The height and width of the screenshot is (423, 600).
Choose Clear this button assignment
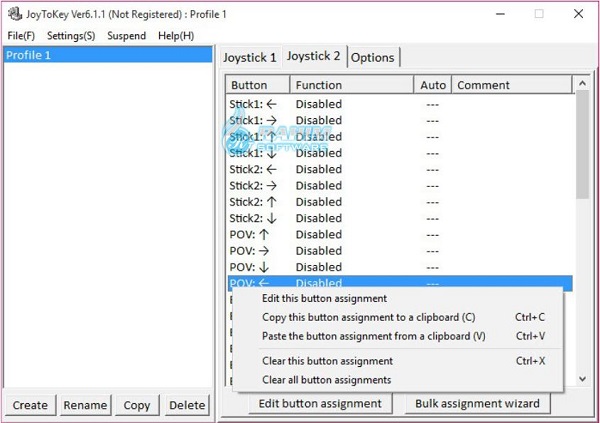[x=398, y=361]
